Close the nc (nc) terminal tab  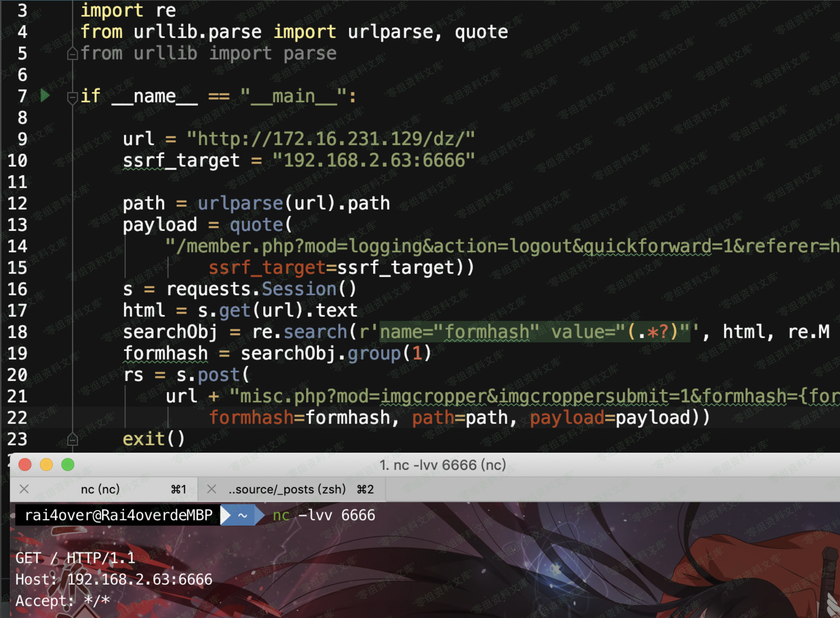coord(24,489)
